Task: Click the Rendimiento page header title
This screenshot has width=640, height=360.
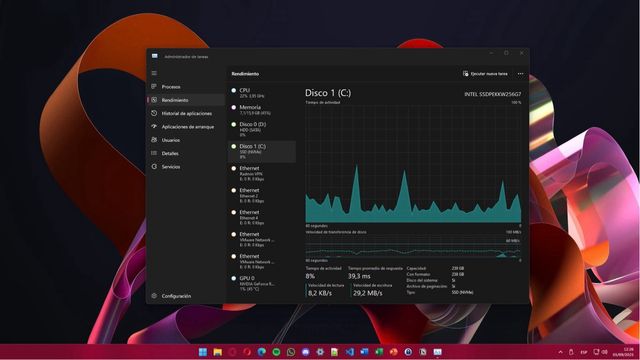Action: click(245, 74)
